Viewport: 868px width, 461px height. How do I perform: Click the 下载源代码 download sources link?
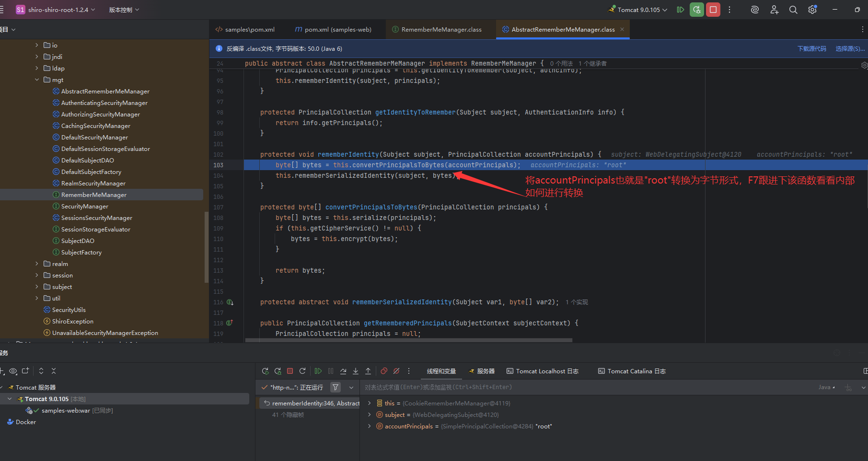(811, 49)
